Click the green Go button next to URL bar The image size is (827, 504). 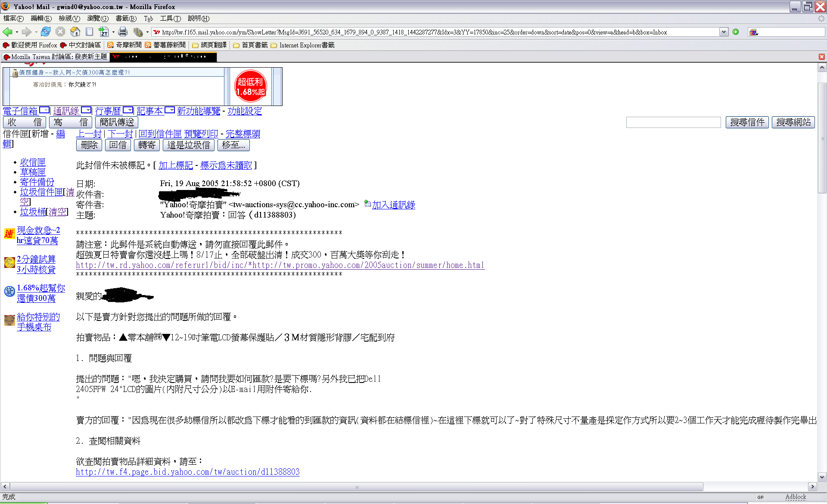point(736,32)
